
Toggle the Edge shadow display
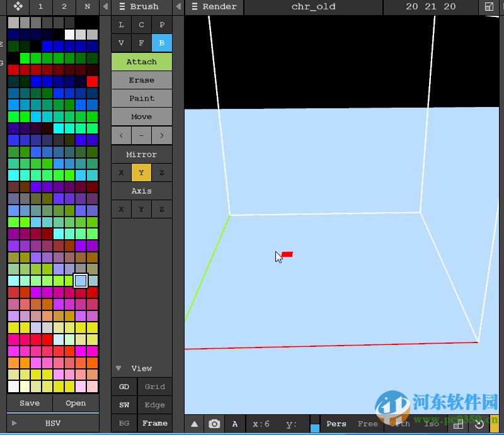tap(155, 405)
